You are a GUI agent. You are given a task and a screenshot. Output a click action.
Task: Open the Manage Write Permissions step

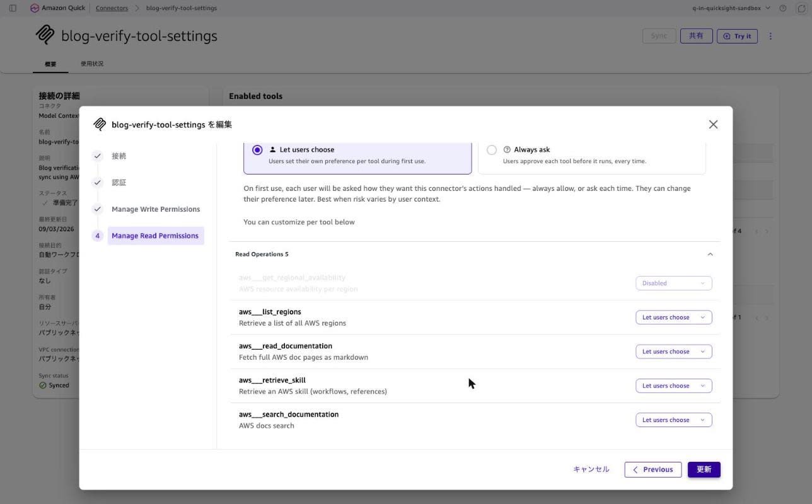point(156,209)
